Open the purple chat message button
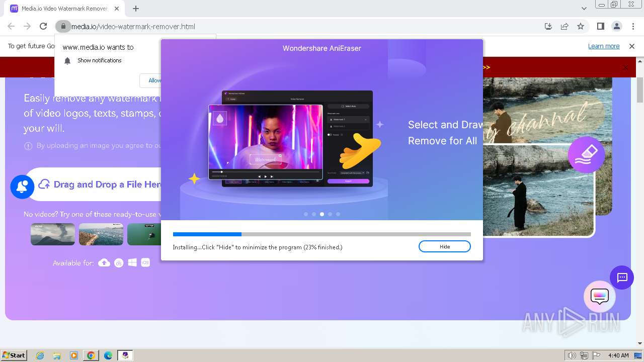The height and width of the screenshot is (362, 644). pyautogui.click(x=622, y=277)
